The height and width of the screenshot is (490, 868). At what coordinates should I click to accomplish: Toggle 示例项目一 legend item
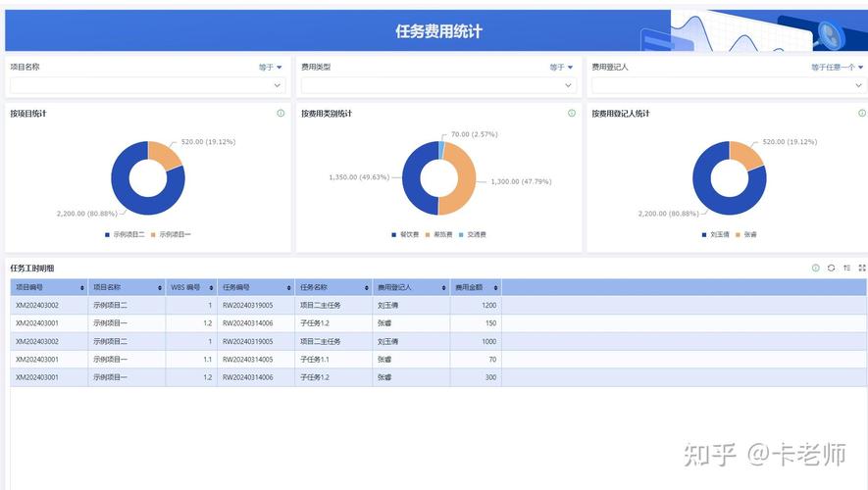171,234
